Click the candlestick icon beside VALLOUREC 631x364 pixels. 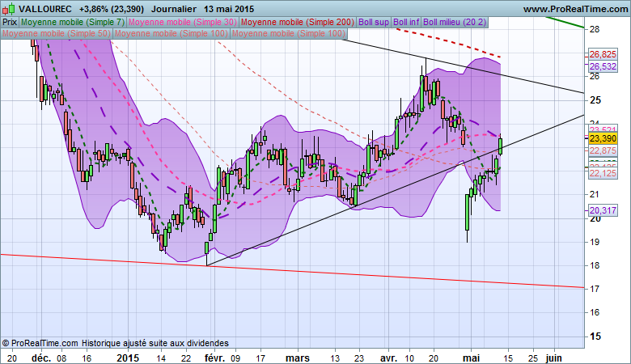pyautogui.click(x=8, y=8)
